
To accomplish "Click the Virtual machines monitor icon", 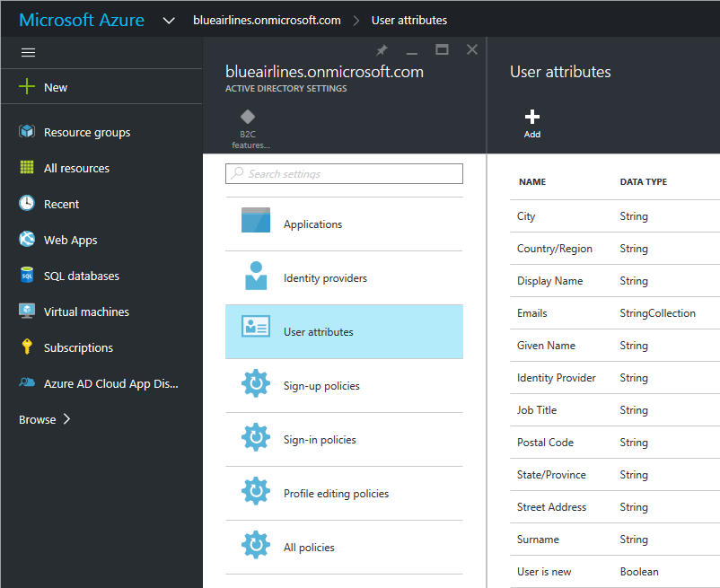I will click(27, 311).
